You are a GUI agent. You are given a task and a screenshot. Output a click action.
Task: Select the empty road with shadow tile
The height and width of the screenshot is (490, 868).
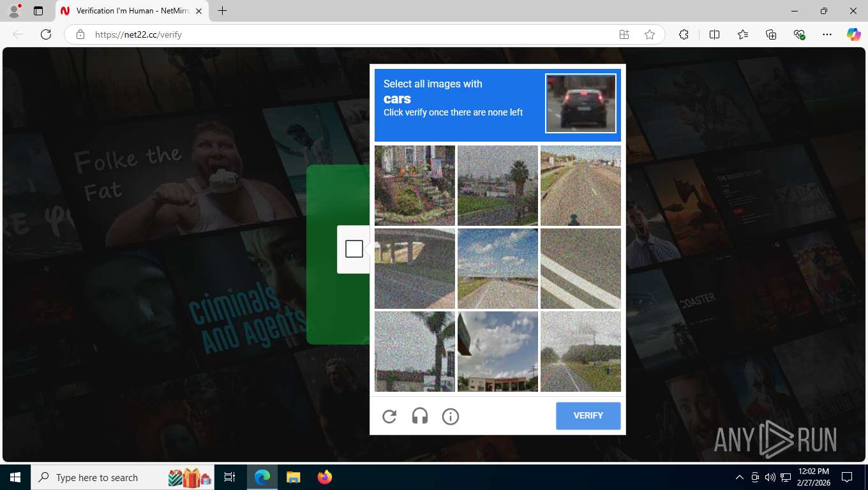pyautogui.click(x=581, y=186)
